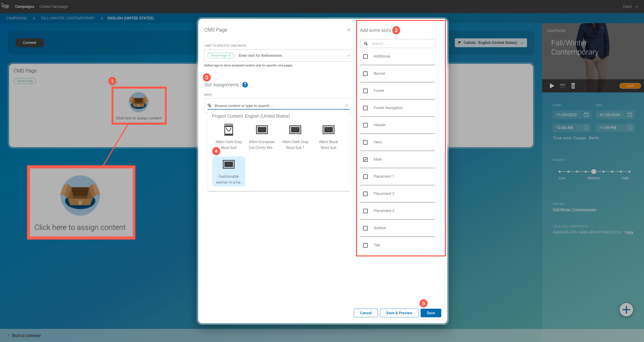Image resolution: width=644 pixels, height=342 pixels.
Task: Click the archive icon beside play button
Action: coord(563,86)
